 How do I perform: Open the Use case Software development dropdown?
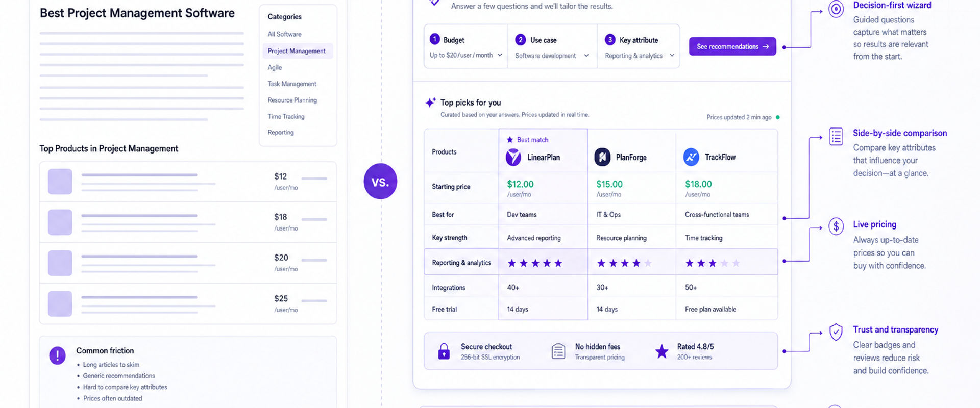tap(552, 56)
